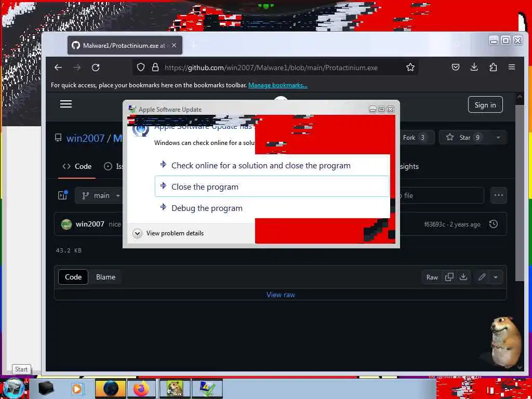The image size is (532, 399).
Task: Click the dancing hamster image
Action: point(505,342)
